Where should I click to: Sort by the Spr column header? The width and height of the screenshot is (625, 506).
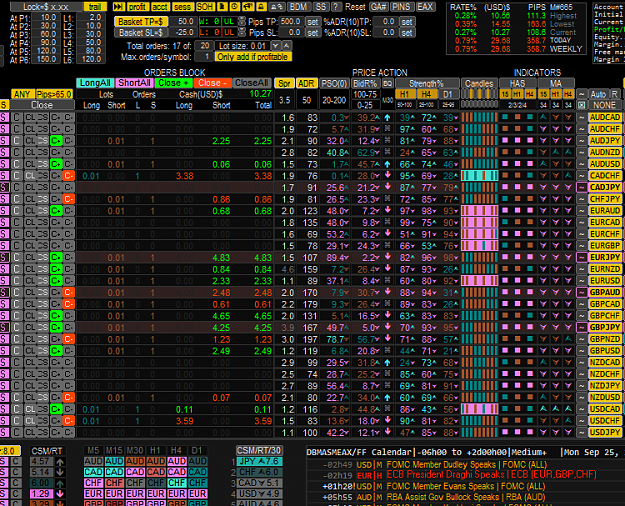click(x=284, y=83)
